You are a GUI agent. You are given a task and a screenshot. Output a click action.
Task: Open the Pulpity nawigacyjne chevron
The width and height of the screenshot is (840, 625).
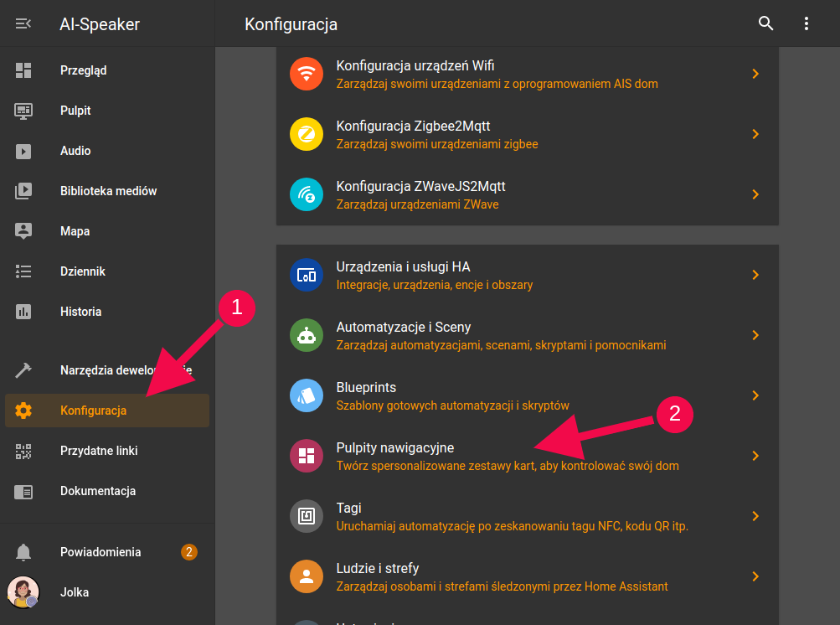pyautogui.click(x=755, y=456)
